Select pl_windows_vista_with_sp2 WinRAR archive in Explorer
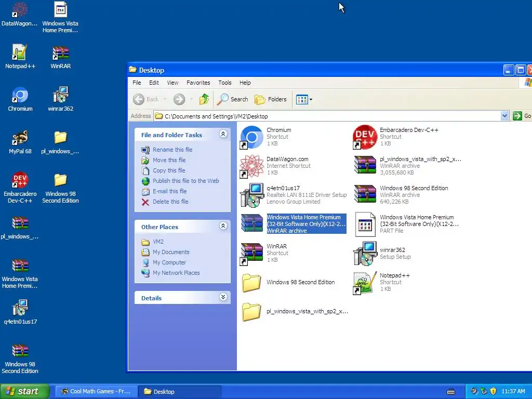 coord(407,166)
